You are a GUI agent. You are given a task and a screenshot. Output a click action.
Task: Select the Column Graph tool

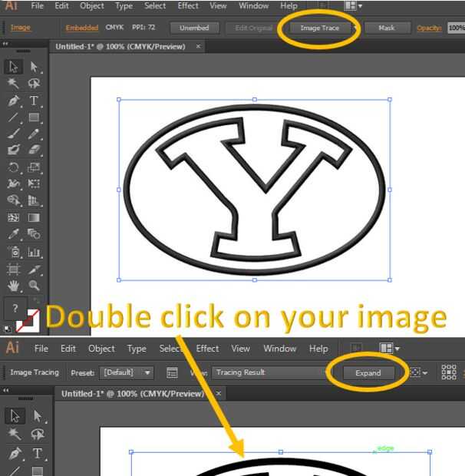[x=34, y=252]
